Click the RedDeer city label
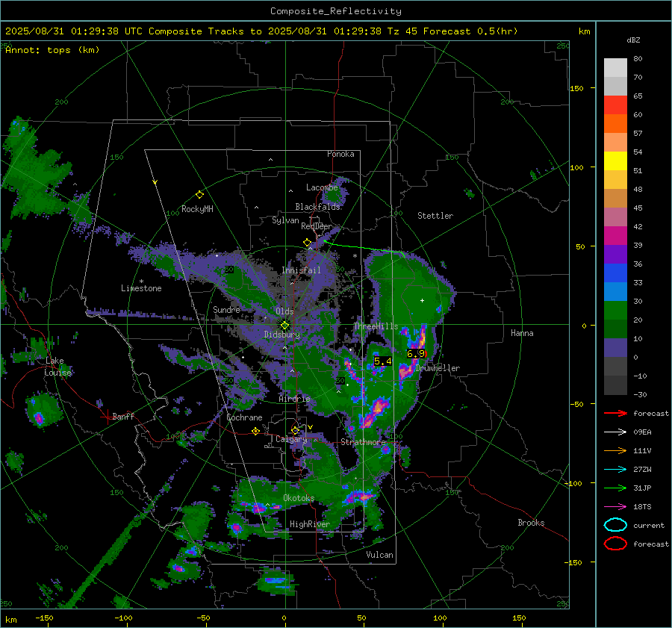This screenshot has height=628, width=672. tap(317, 226)
